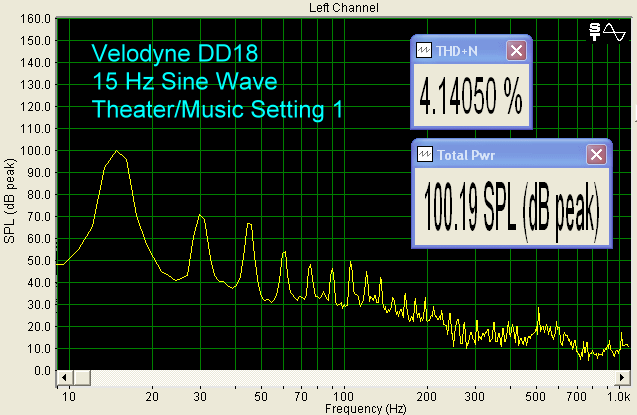
Task: Close the THD+N readout window
Action: tap(516, 51)
